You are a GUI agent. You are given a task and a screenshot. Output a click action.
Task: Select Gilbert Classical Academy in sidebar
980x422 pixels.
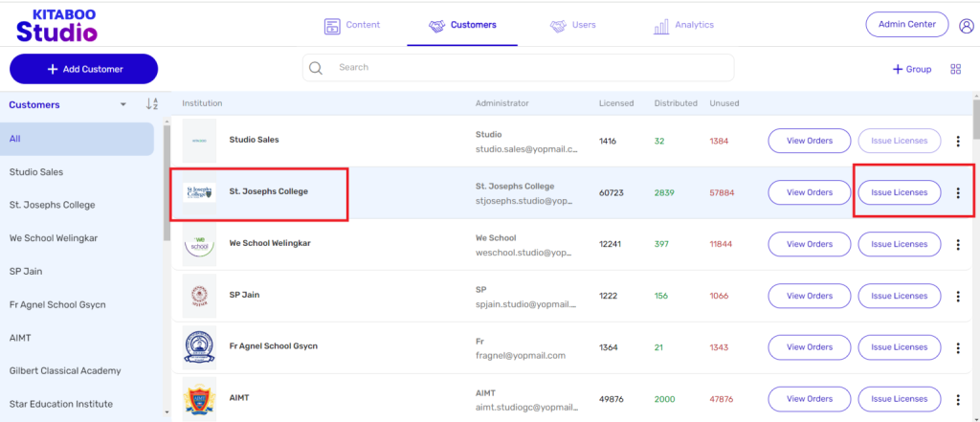tap(62, 370)
